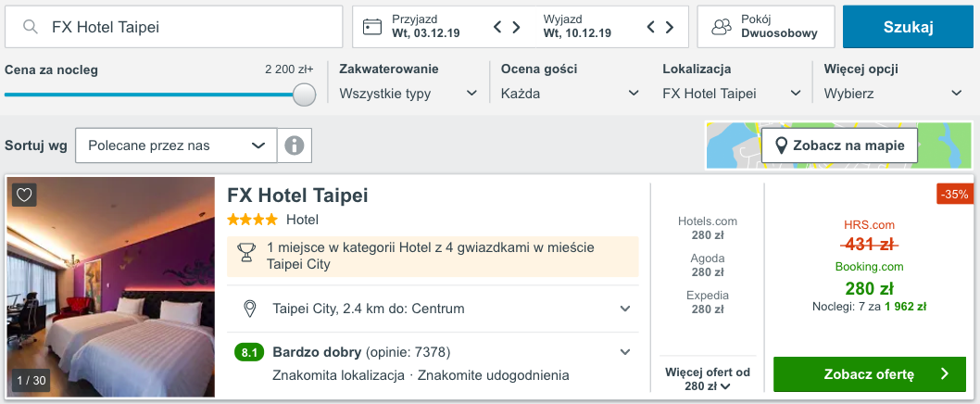Open the Lokalizacja FX Hotel Taipei dropdown

[732, 94]
